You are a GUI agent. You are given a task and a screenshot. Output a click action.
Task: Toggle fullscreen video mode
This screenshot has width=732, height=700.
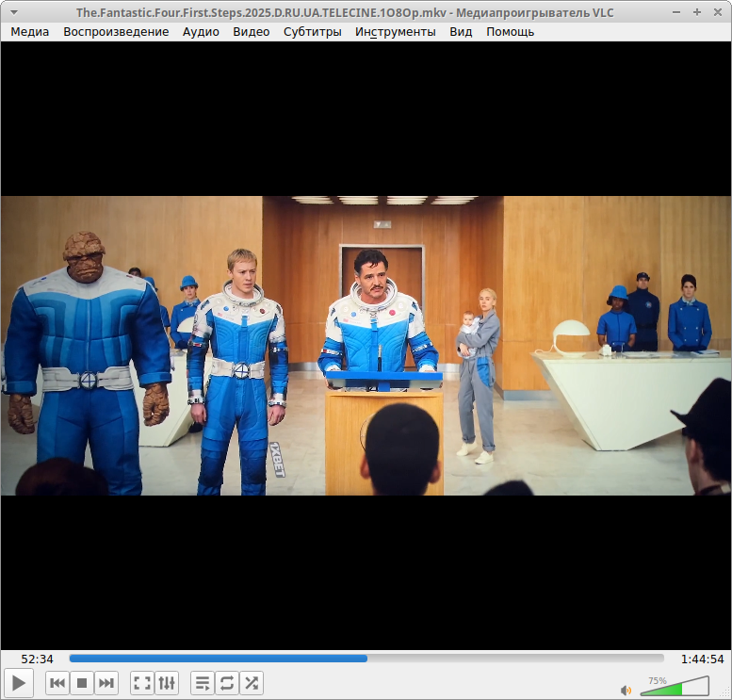[142, 683]
